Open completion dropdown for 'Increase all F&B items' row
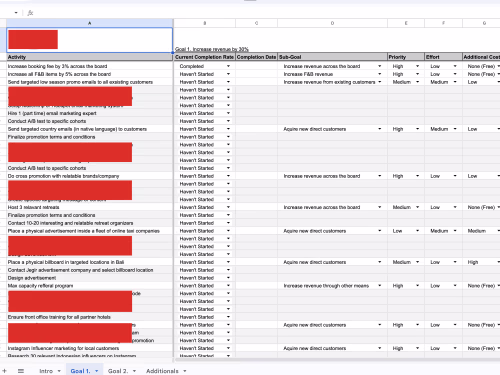The image size is (500, 375). pos(228,74)
